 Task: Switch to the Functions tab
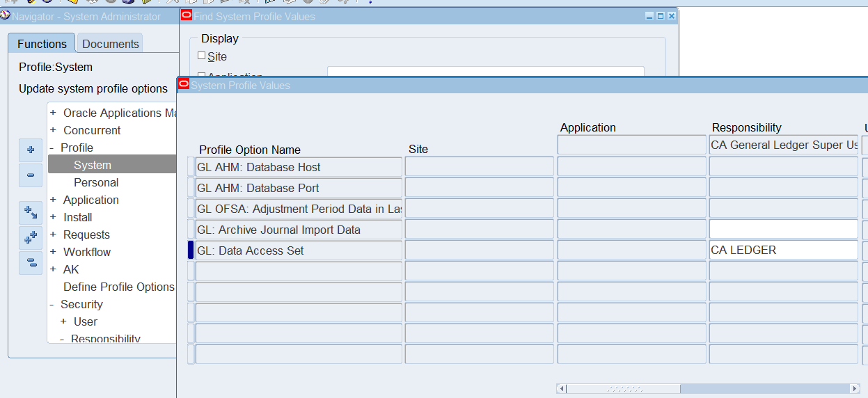[x=42, y=44]
